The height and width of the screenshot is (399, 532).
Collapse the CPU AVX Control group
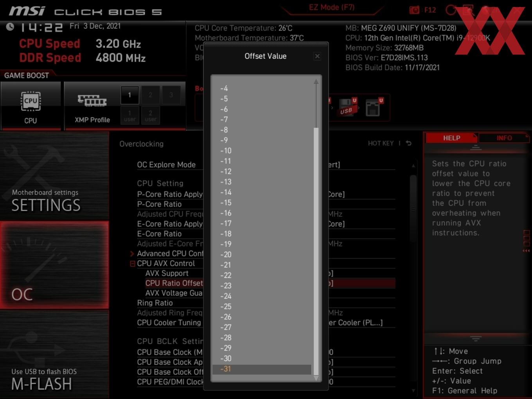tap(132, 264)
